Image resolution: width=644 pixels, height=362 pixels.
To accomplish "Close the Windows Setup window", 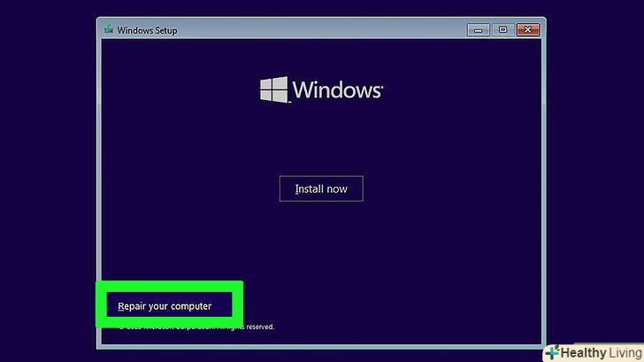I will [x=528, y=29].
